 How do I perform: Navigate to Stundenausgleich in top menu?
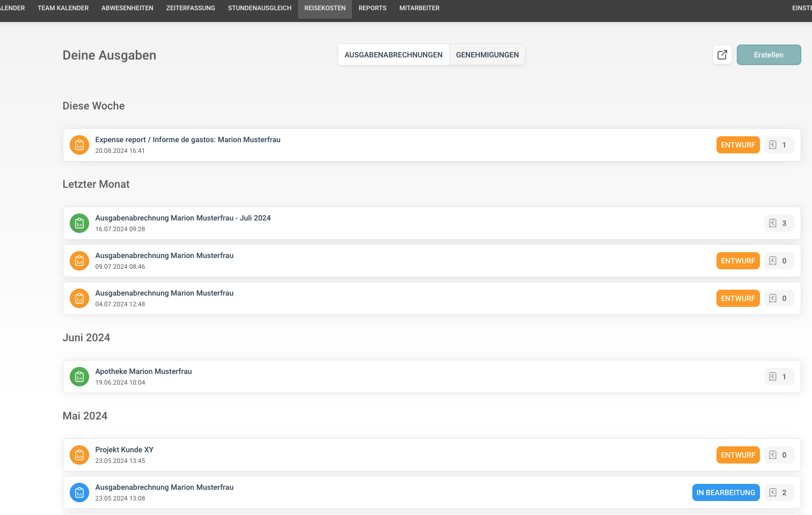260,8
